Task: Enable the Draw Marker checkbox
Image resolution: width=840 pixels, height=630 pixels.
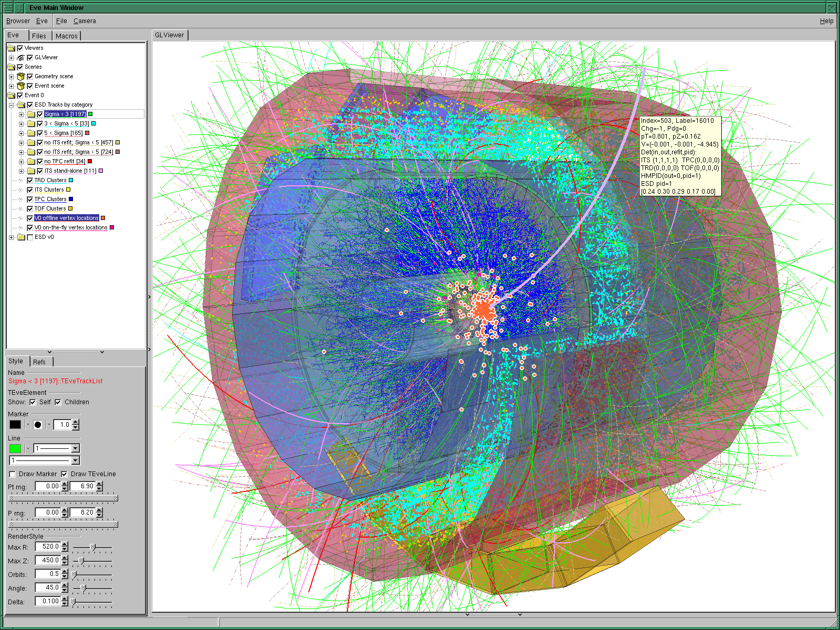Action: coord(12,474)
